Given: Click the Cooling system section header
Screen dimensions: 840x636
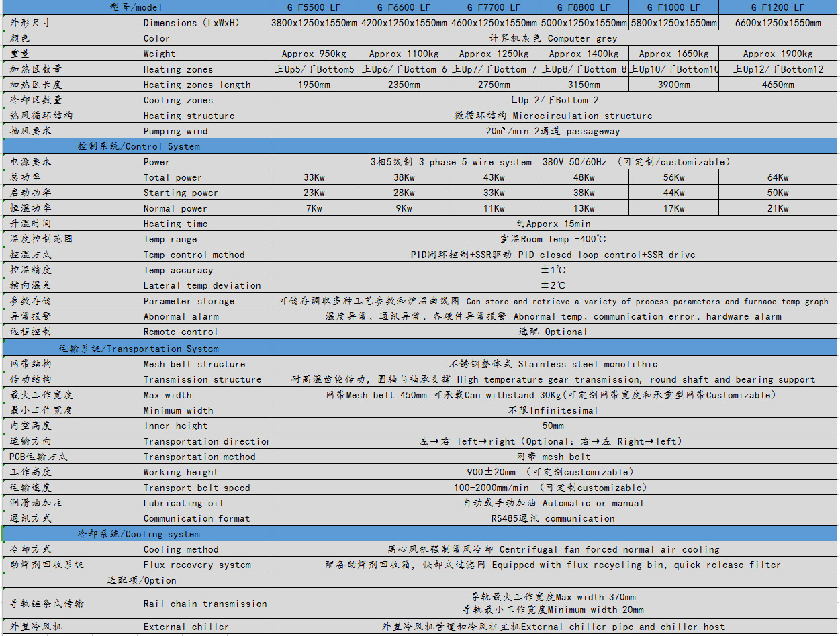Looking at the screenshot, I should tap(138, 534).
